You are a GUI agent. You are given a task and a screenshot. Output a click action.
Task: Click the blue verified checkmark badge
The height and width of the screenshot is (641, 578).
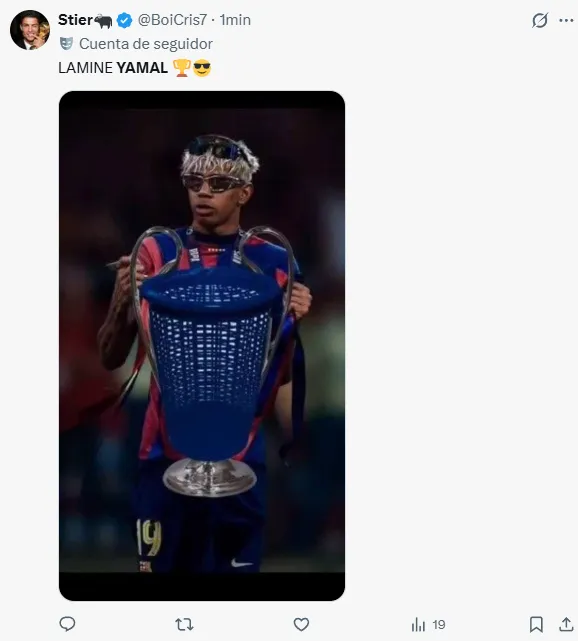point(124,20)
